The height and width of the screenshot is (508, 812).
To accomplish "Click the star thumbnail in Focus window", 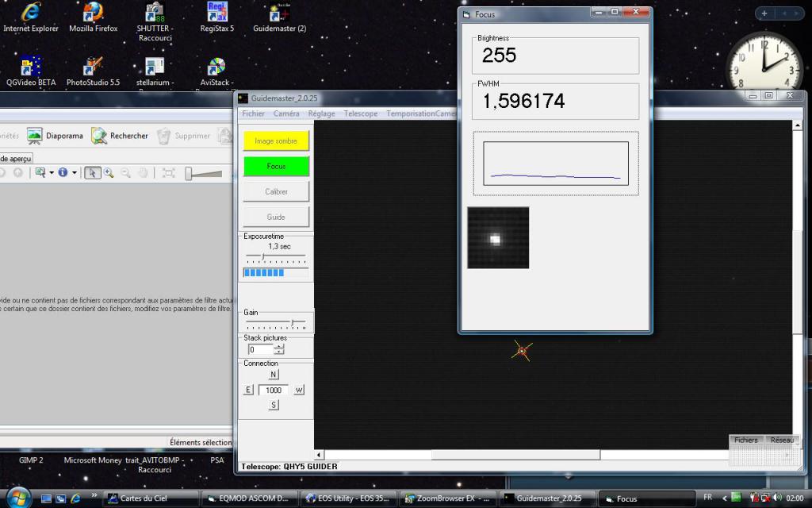I will pyautogui.click(x=498, y=238).
